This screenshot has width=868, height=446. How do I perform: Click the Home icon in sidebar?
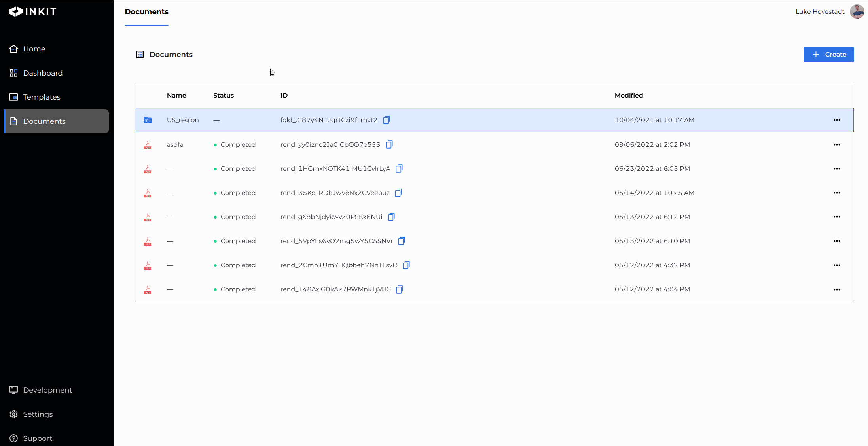tap(14, 48)
